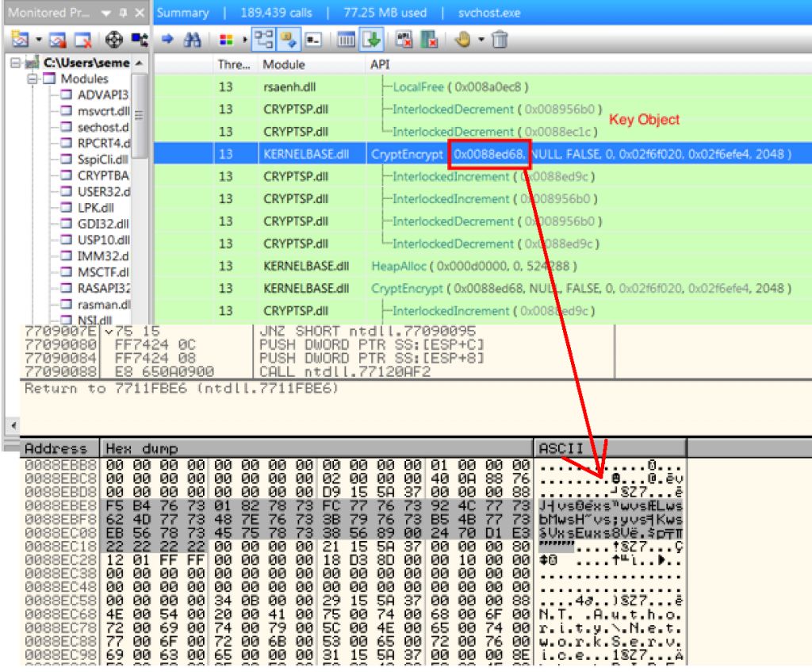Select the highlighted CryptEncrypt API call row
Image resolution: width=812 pixels, height=672 pixels.
click(x=476, y=154)
